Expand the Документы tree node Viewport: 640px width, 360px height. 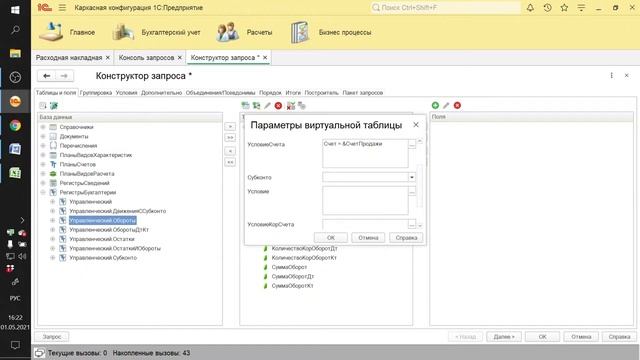(43, 136)
